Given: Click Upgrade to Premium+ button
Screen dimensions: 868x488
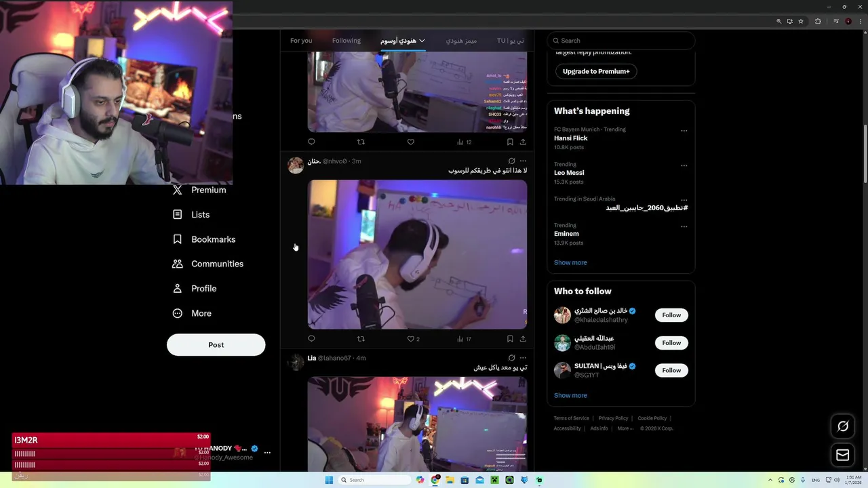Looking at the screenshot, I should (596, 71).
